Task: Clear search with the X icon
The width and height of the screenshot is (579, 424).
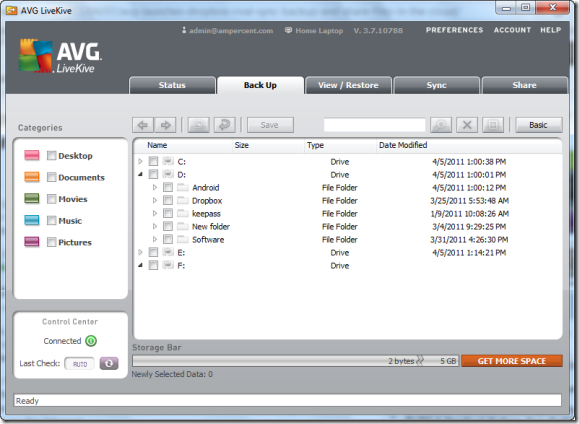Action: click(467, 125)
